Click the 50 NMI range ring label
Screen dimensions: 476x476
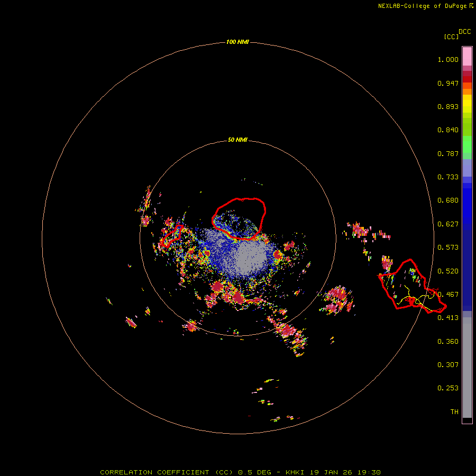[237, 140]
